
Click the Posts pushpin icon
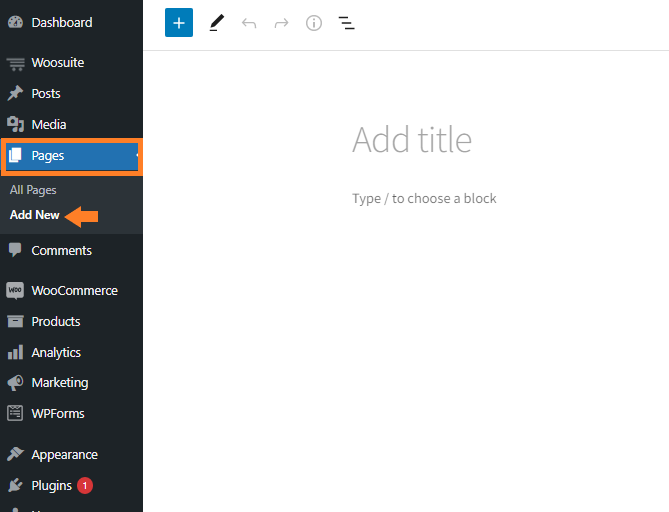click(x=15, y=93)
